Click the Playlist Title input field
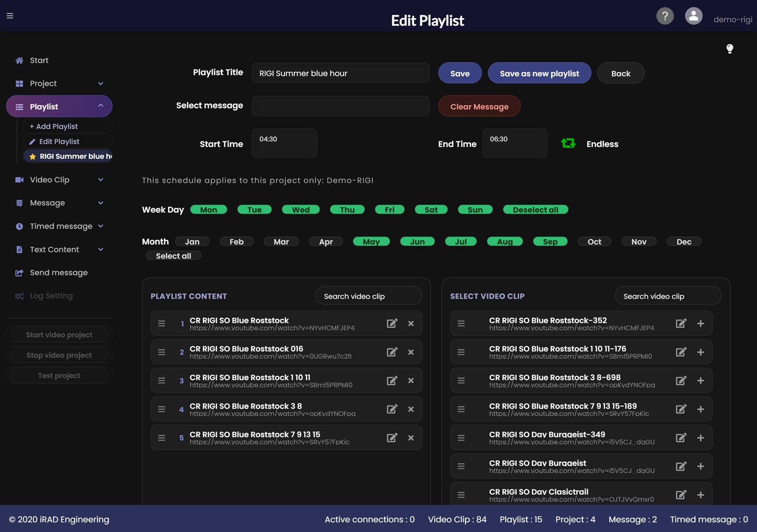 click(341, 73)
